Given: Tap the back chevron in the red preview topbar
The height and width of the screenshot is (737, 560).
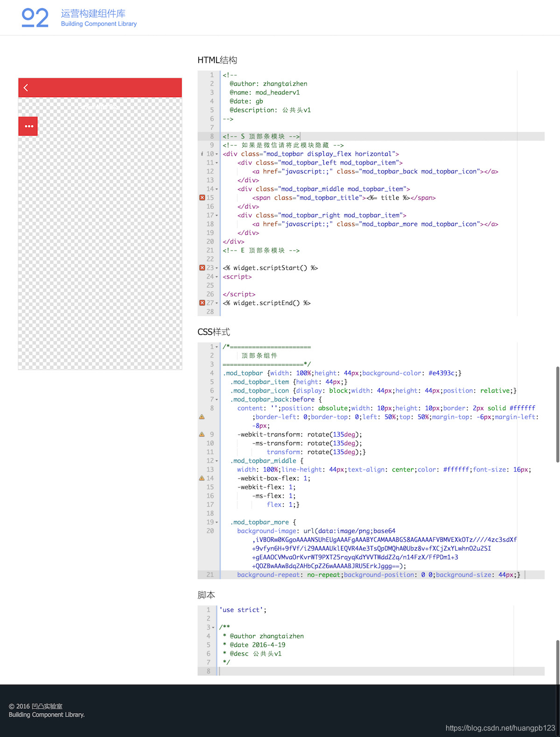Looking at the screenshot, I should coord(26,87).
